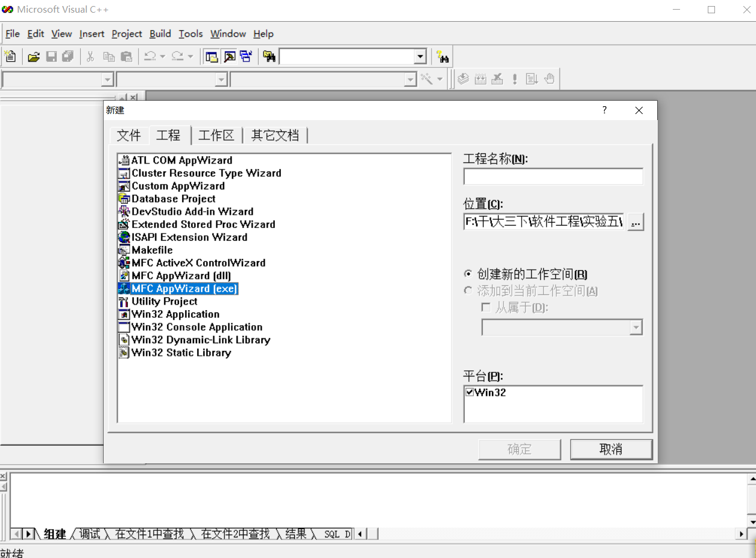Open the Undo history dropdown arrow
Screen dimensions: 756x558
163,57
